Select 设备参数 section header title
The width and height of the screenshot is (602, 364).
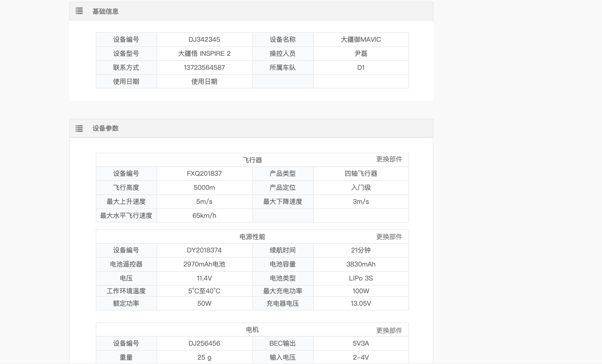tap(105, 128)
